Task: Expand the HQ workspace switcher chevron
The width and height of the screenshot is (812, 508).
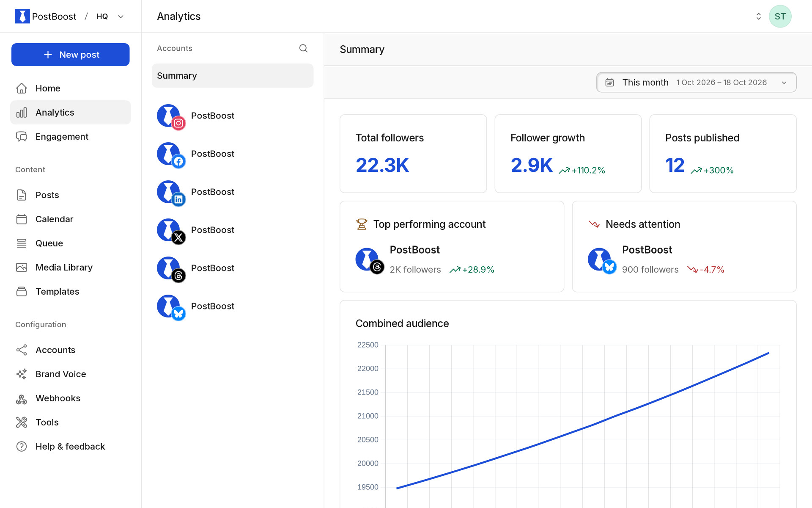Action: click(121, 17)
